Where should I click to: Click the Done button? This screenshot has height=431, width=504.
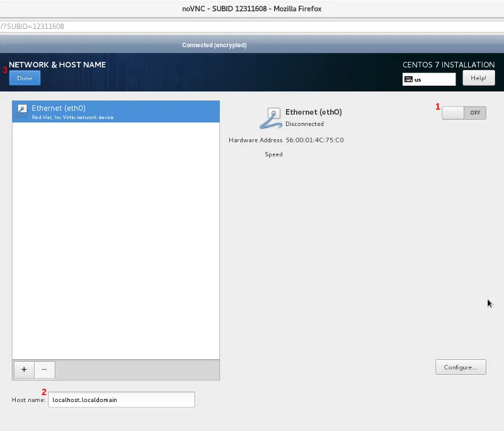point(25,78)
